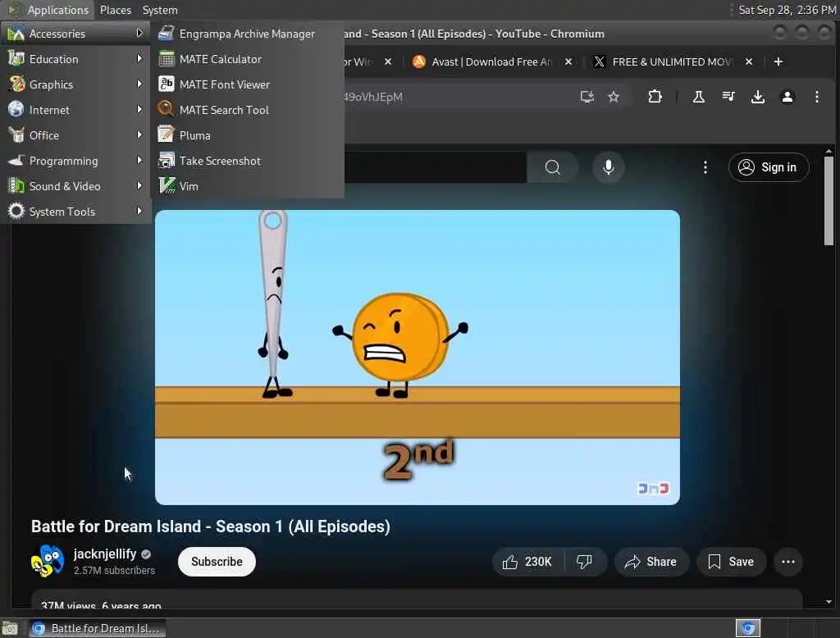
Task: Click the address bar URL text
Action: [373, 97]
